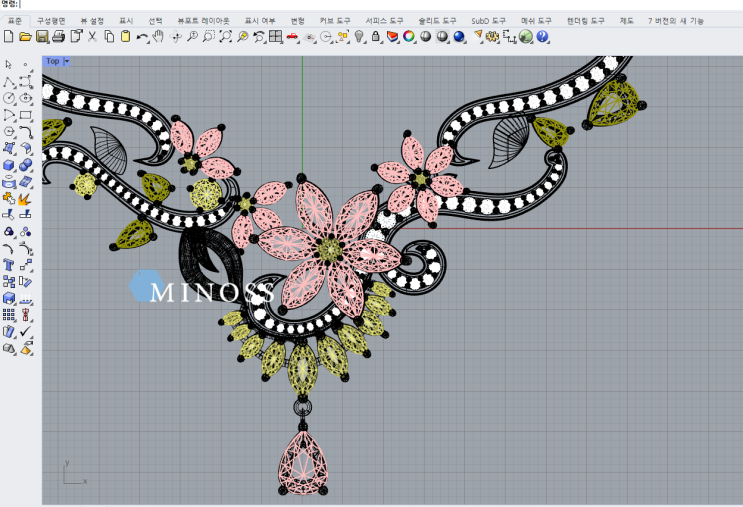This screenshot has width=743, height=507.
Task: Select the Circle tool in left sidebar
Action: (x=10, y=98)
